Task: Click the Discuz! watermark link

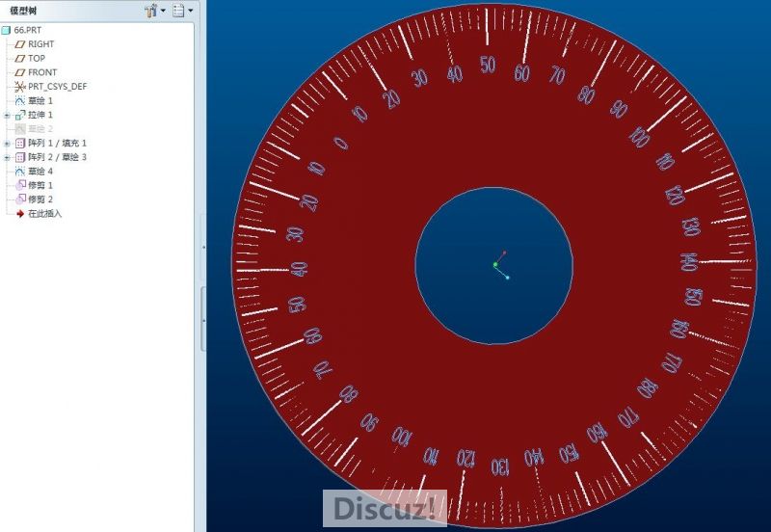Action: (385, 508)
